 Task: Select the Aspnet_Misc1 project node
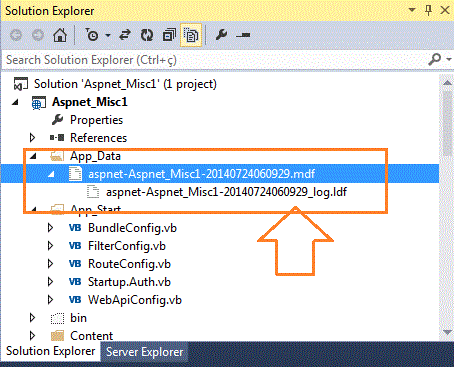coord(90,102)
